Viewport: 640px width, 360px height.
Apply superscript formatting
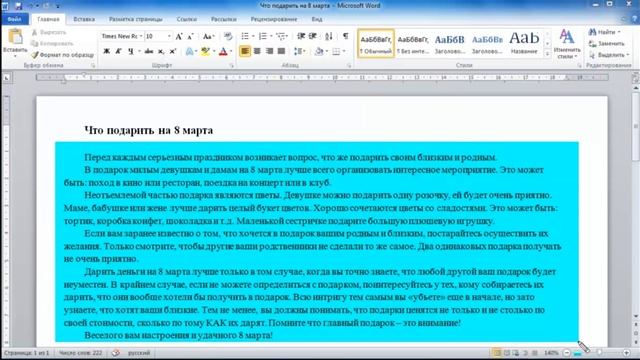172,51
